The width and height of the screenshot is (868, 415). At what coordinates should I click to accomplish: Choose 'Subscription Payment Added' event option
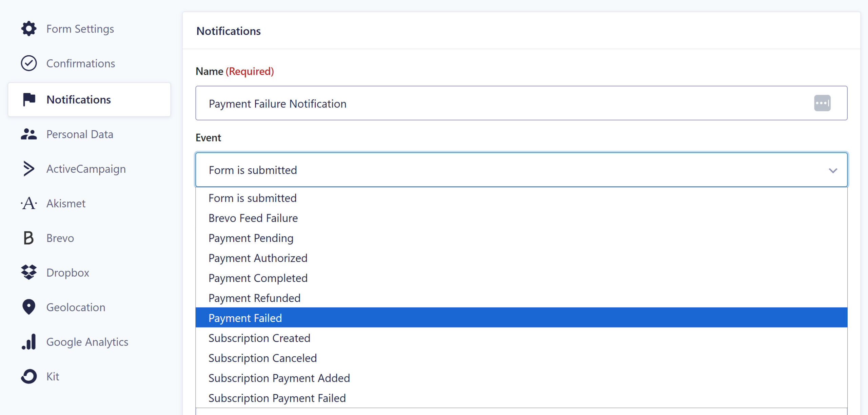click(x=521, y=378)
